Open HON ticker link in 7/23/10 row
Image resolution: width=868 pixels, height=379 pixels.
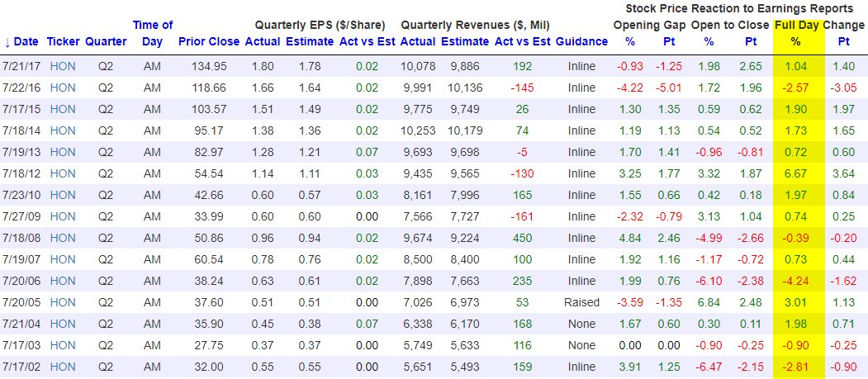click(x=63, y=196)
